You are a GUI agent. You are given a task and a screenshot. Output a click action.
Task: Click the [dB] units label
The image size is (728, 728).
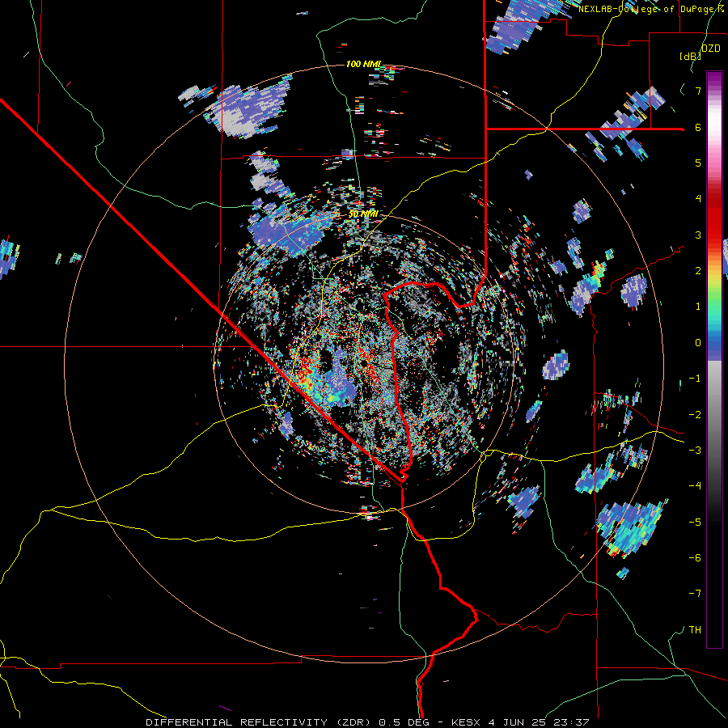pyautogui.click(x=691, y=56)
